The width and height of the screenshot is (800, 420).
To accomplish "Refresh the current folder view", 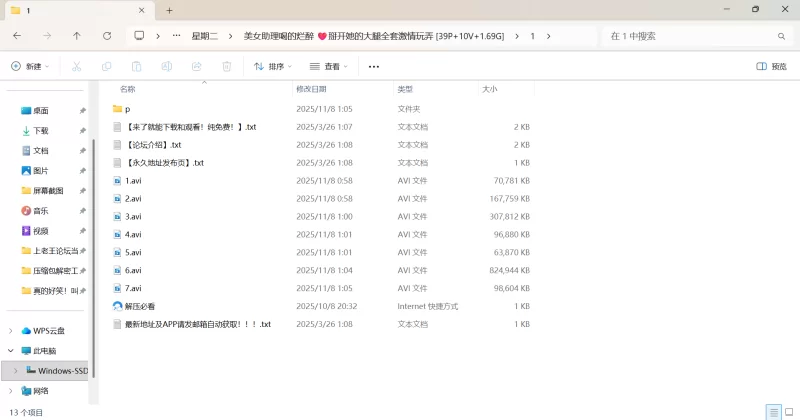I will click(107, 36).
